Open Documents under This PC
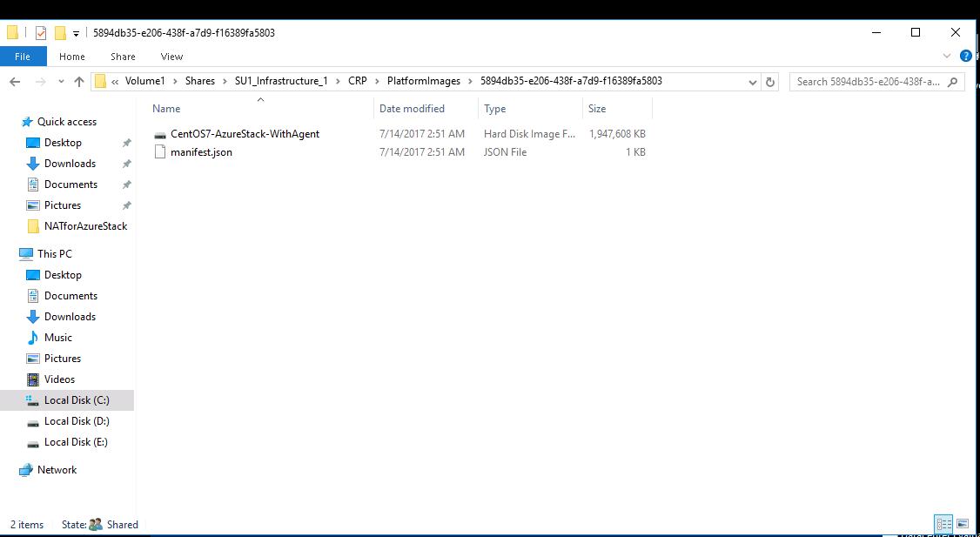 pyautogui.click(x=70, y=296)
